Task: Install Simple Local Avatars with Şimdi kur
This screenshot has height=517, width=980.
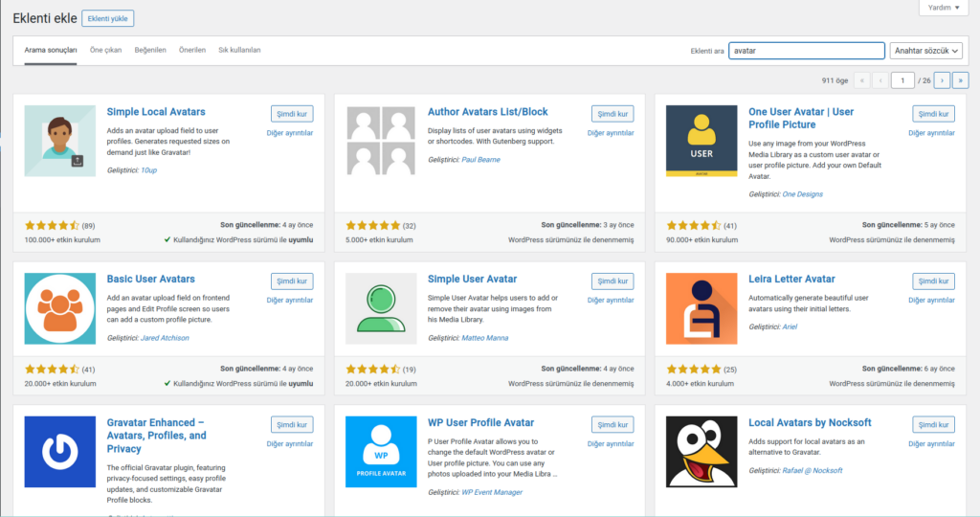Action: click(291, 114)
